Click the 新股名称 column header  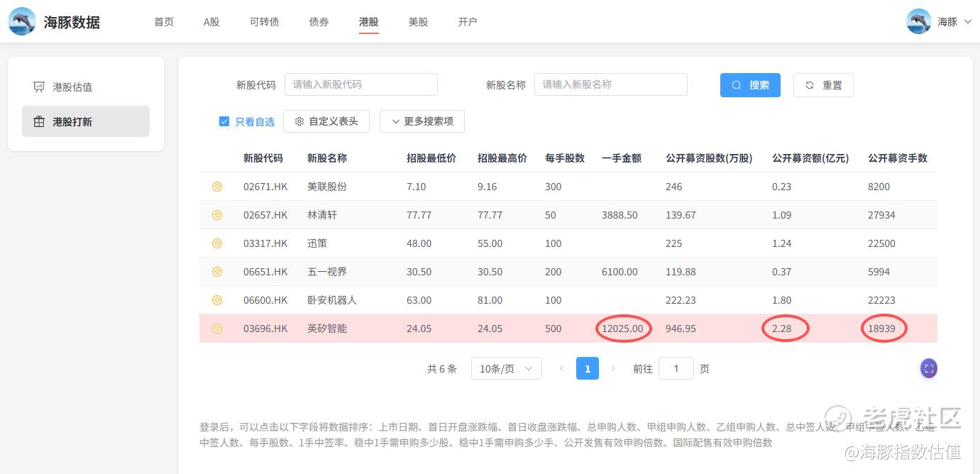327,158
